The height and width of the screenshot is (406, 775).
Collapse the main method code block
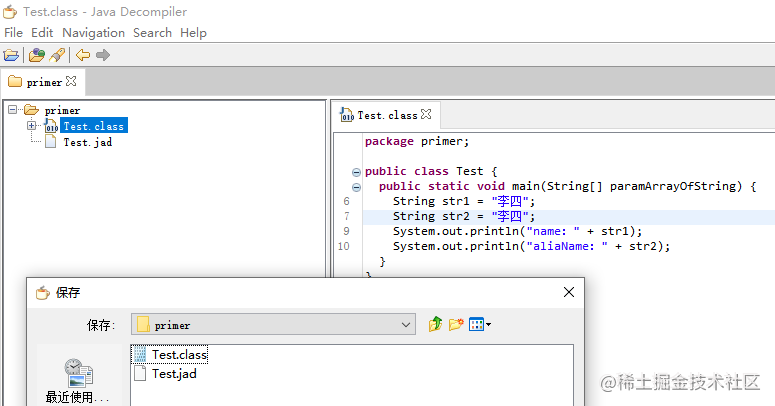click(356, 187)
